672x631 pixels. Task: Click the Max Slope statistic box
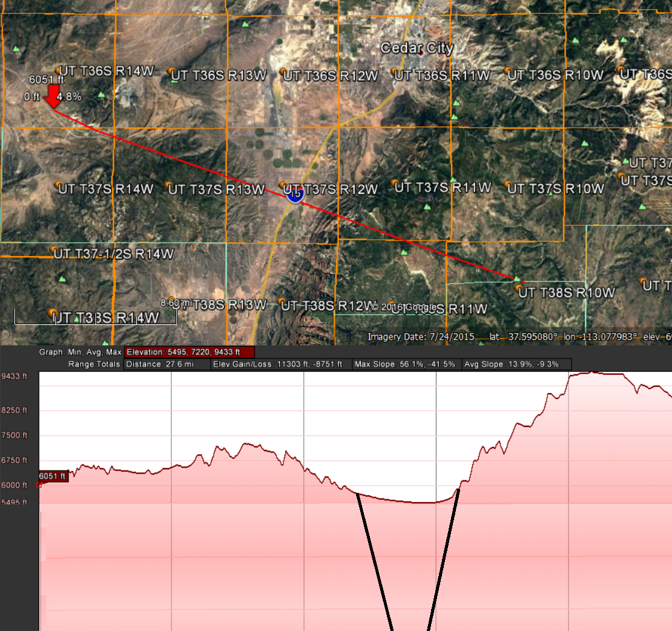404,365
